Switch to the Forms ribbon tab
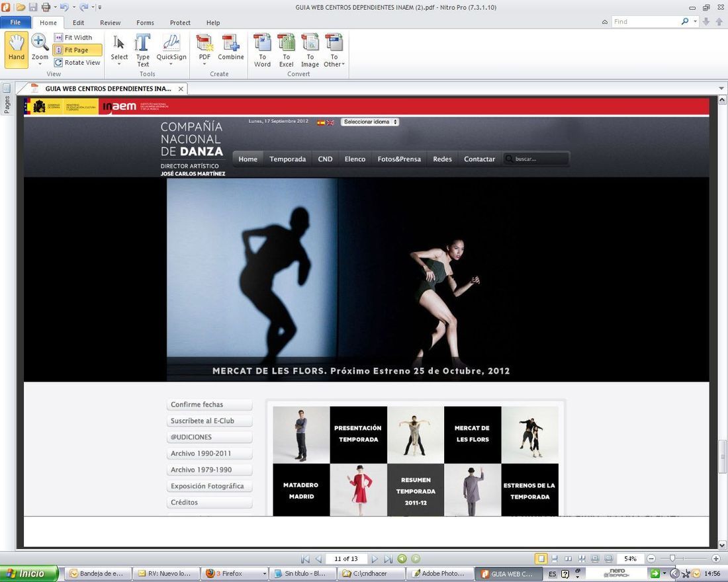Image resolution: width=728 pixels, height=582 pixels. [x=145, y=22]
